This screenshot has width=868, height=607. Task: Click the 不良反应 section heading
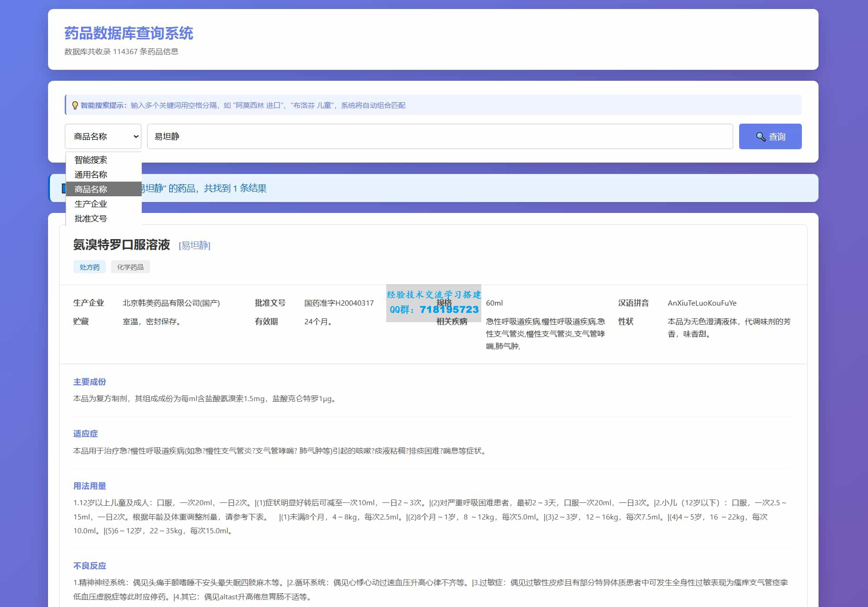(89, 566)
